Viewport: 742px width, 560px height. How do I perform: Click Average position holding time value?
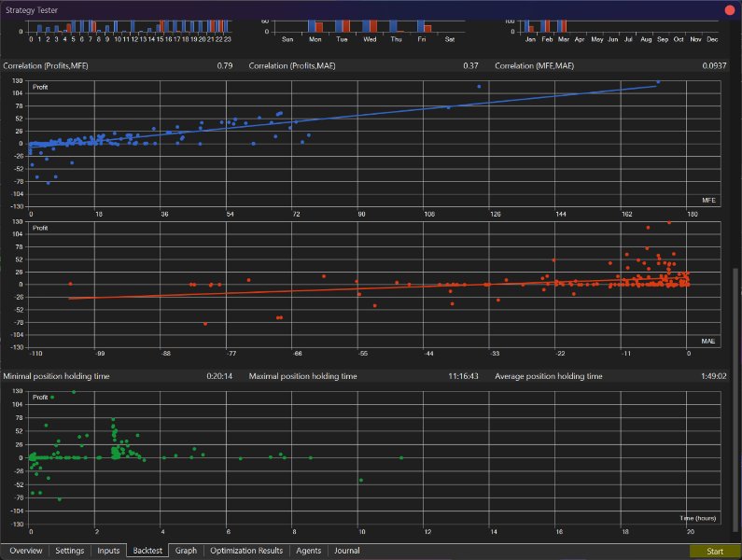[x=714, y=376]
